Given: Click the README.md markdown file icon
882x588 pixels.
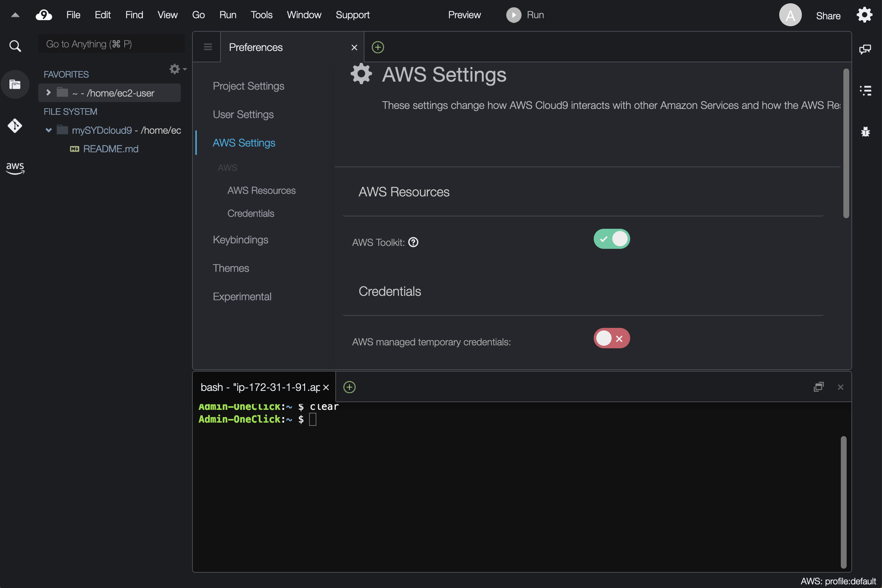Looking at the screenshot, I should click(74, 149).
